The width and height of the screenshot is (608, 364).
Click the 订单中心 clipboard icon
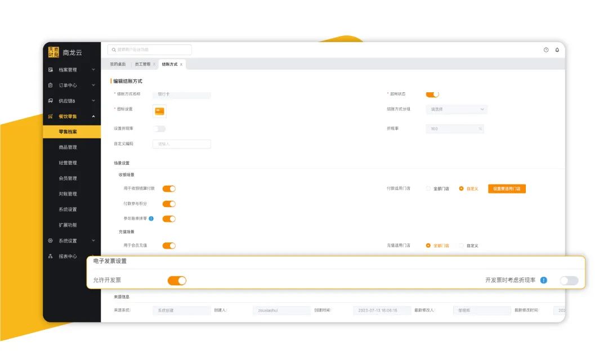(51, 86)
